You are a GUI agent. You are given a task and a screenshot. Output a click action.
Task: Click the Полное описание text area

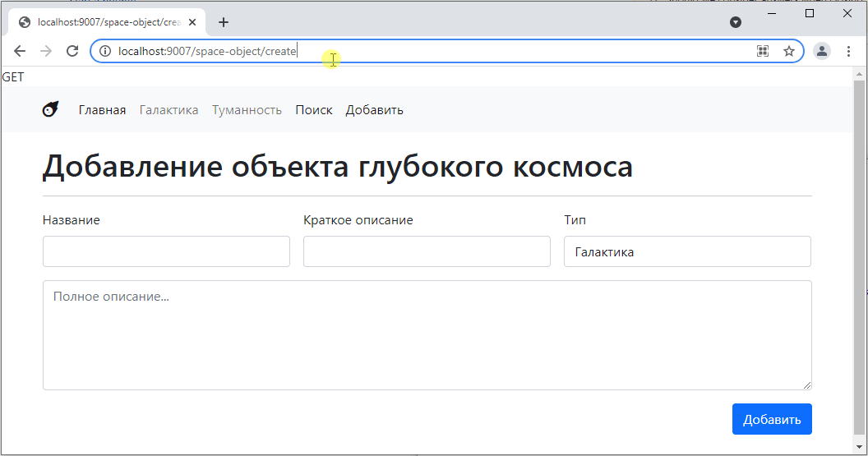tap(427, 335)
